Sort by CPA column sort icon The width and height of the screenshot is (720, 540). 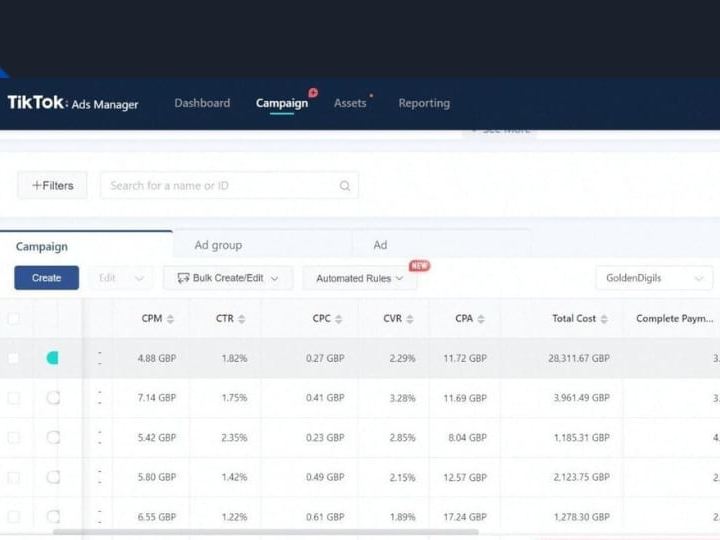pos(481,319)
